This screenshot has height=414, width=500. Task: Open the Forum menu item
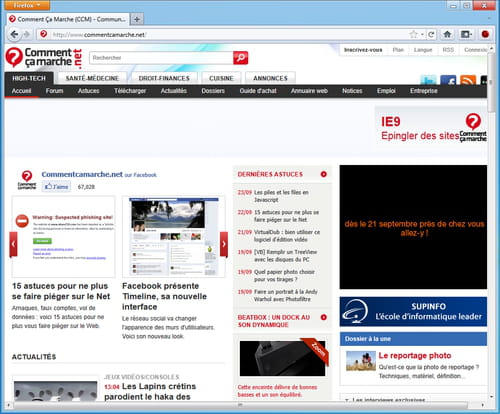[x=54, y=91]
